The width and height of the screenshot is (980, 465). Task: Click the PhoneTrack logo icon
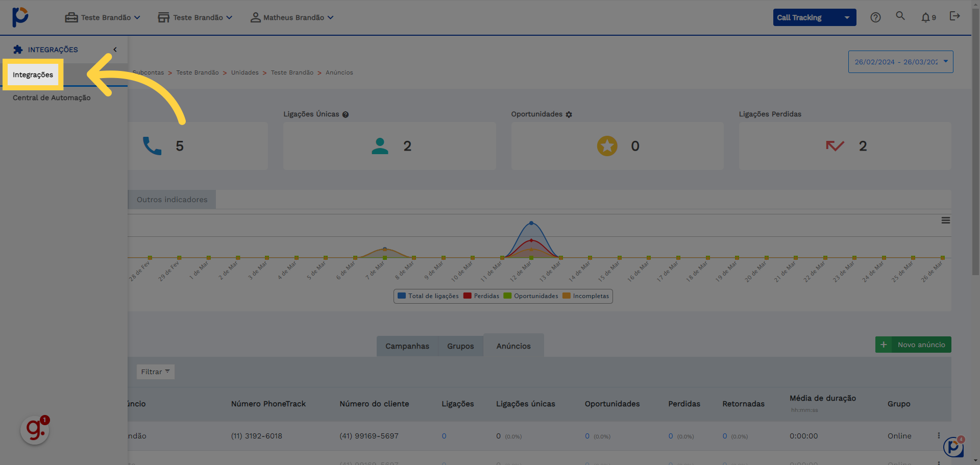click(x=20, y=17)
